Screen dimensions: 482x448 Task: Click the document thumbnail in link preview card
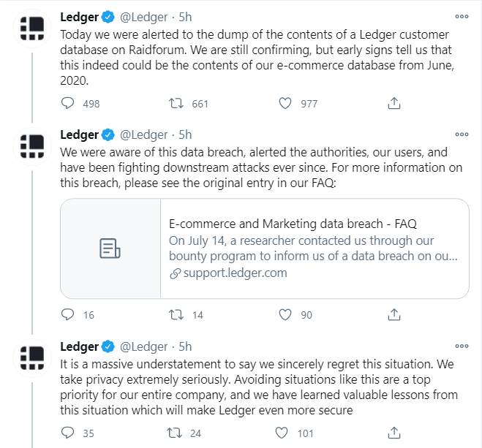pos(110,248)
